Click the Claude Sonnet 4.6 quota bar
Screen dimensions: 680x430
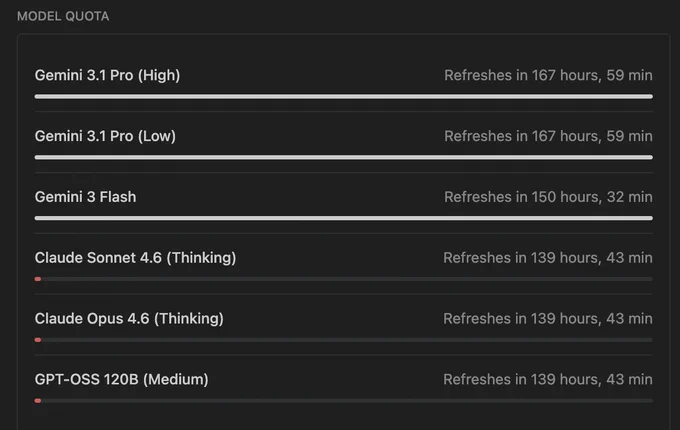(343, 279)
